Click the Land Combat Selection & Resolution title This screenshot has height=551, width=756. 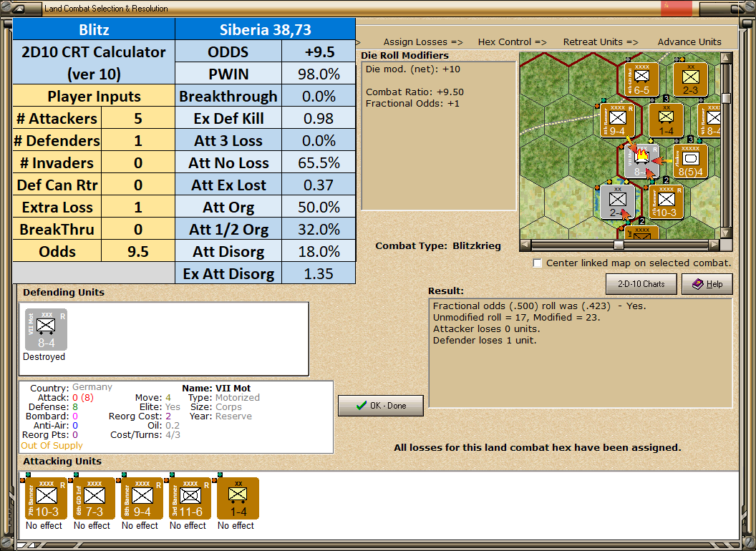coord(106,8)
